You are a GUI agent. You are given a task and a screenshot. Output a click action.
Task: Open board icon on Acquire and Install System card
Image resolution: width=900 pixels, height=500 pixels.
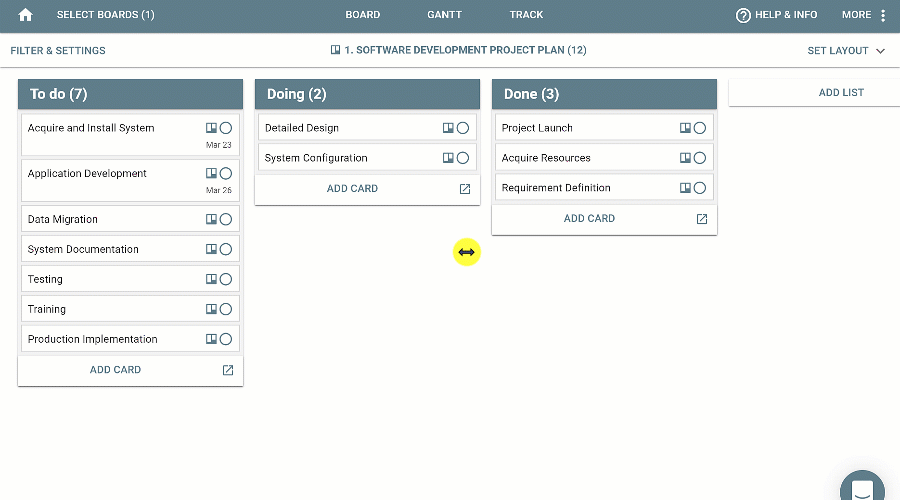tap(211, 128)
